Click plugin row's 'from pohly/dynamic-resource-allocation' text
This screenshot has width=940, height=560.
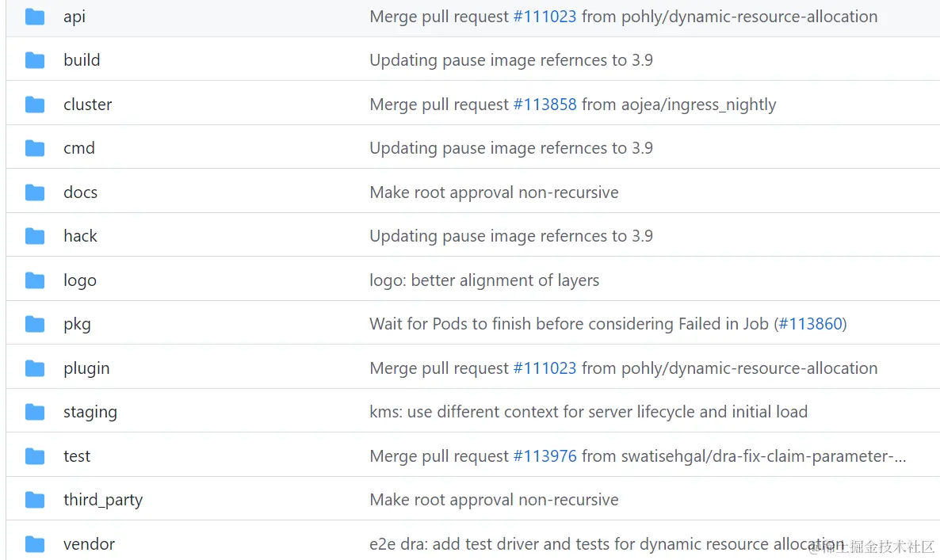pos(730,368)
